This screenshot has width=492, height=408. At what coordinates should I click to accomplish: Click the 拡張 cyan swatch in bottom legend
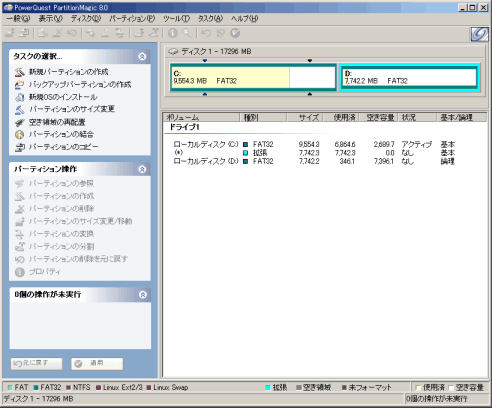pyautogui.click(x=268, y=388)
